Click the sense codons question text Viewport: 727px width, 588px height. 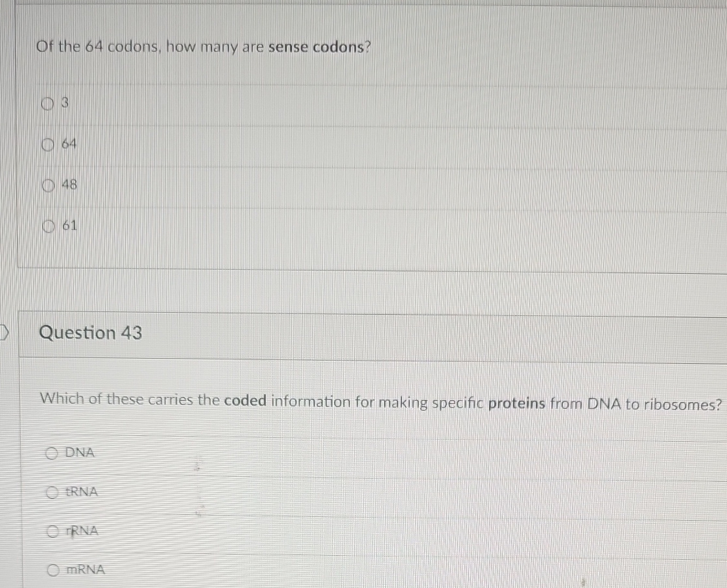(x=204, y=47)
